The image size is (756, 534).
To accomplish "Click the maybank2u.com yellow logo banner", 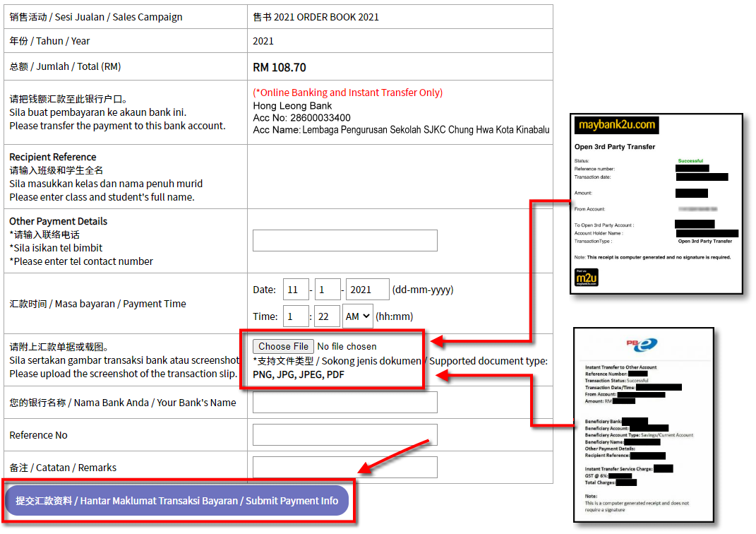I will [x=616, y=126].
